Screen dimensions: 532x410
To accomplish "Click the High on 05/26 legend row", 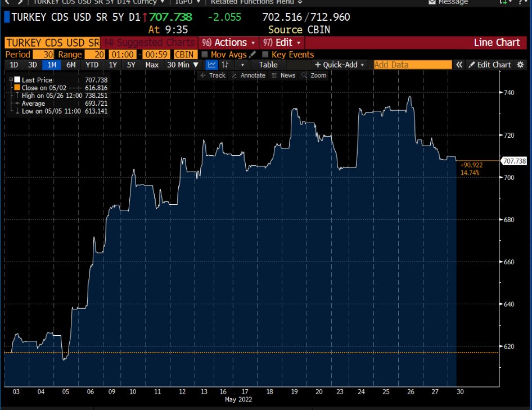I will [61, 96].
